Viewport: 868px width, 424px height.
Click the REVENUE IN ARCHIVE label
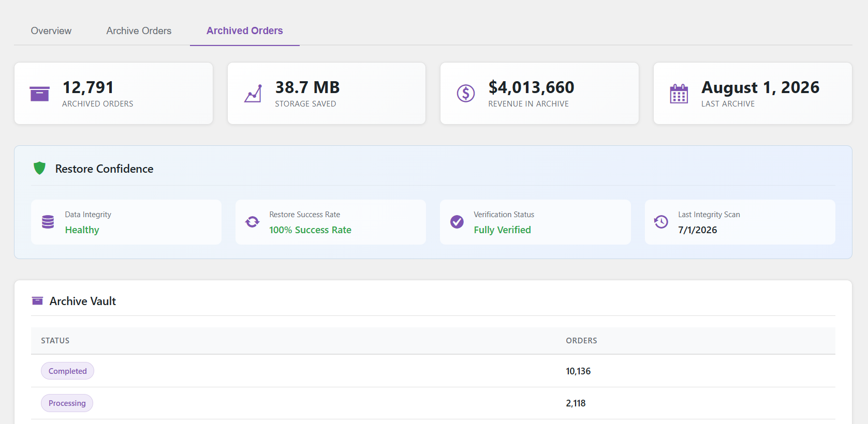click(x=528, y=104)
